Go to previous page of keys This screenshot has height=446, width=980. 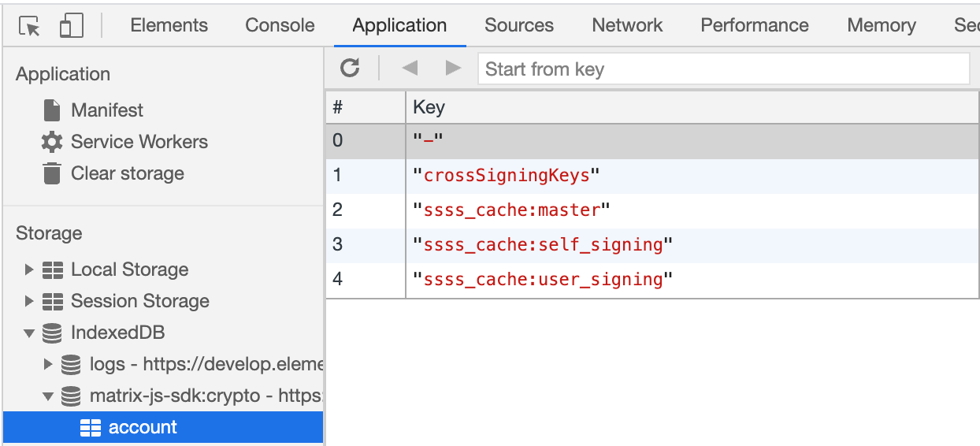(x=409, y=69)
